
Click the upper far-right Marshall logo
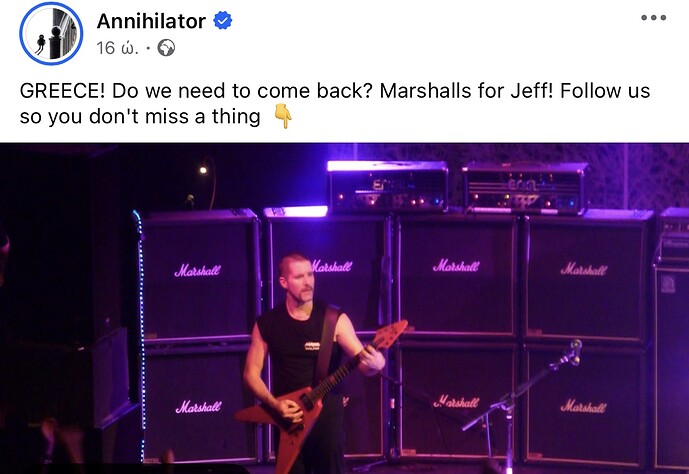[584, 268]
